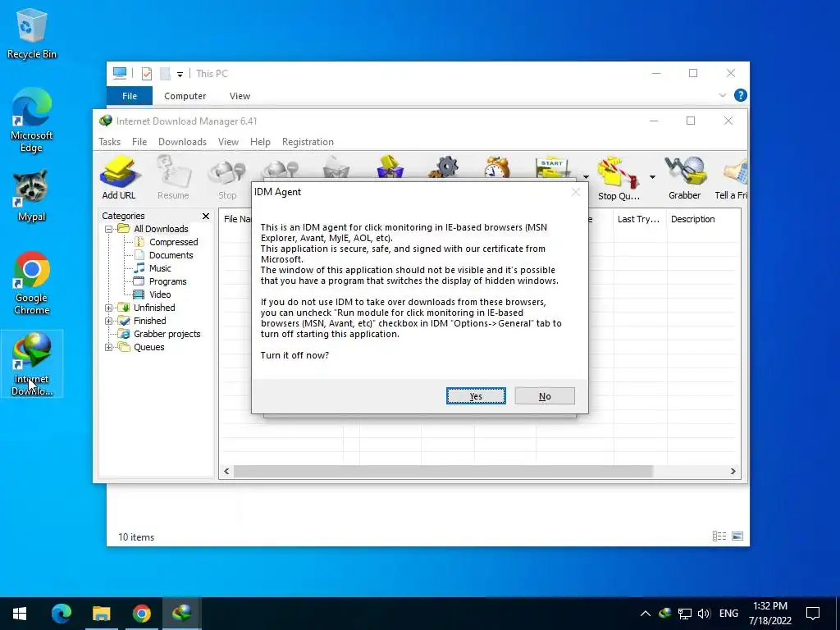Open the quick access toolbar dropdown in This PC
Image resolution: width=840 pixels, height=630 pixels.
click(x=180, y=75)
